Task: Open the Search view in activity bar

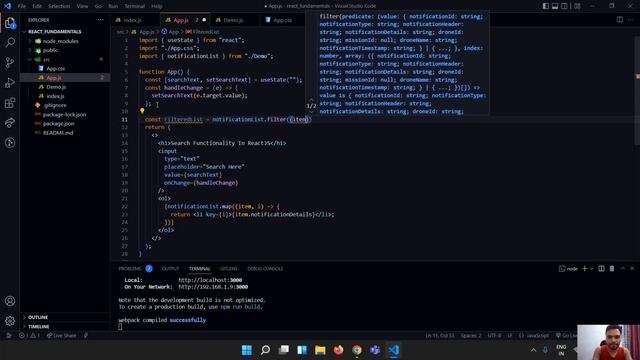Action: [x=10, y=42]
